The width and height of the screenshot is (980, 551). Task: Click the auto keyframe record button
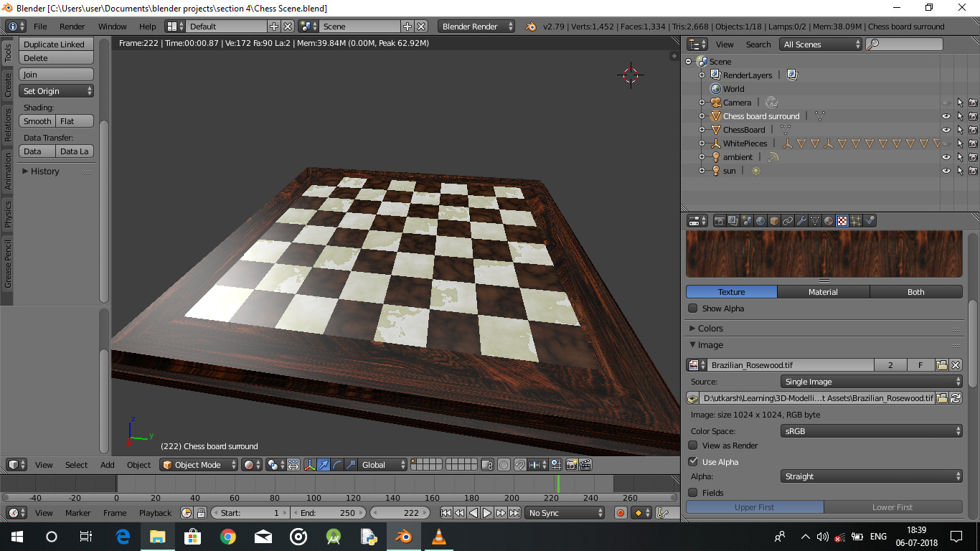pos(621,513)
